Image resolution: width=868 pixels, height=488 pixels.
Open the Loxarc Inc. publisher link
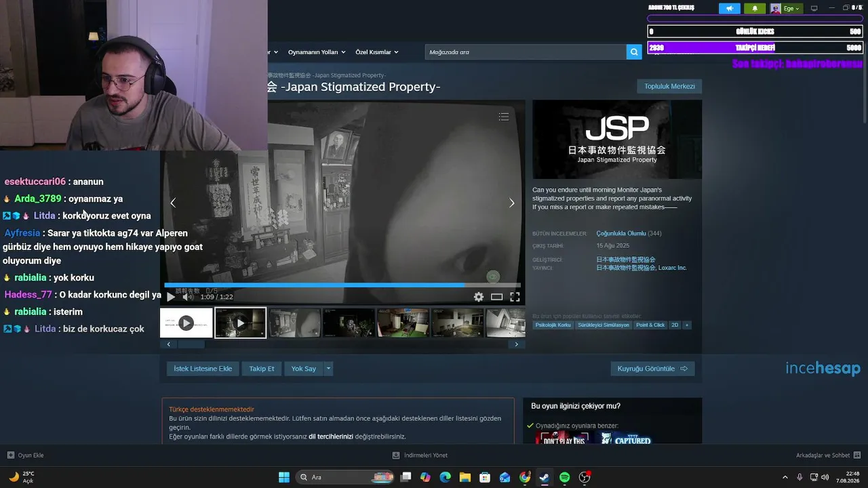click(673, 268)
